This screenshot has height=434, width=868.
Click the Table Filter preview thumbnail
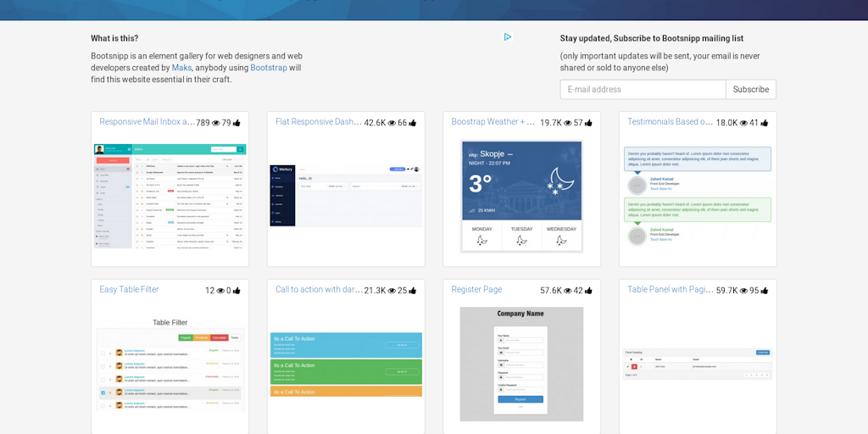(170, 364)
